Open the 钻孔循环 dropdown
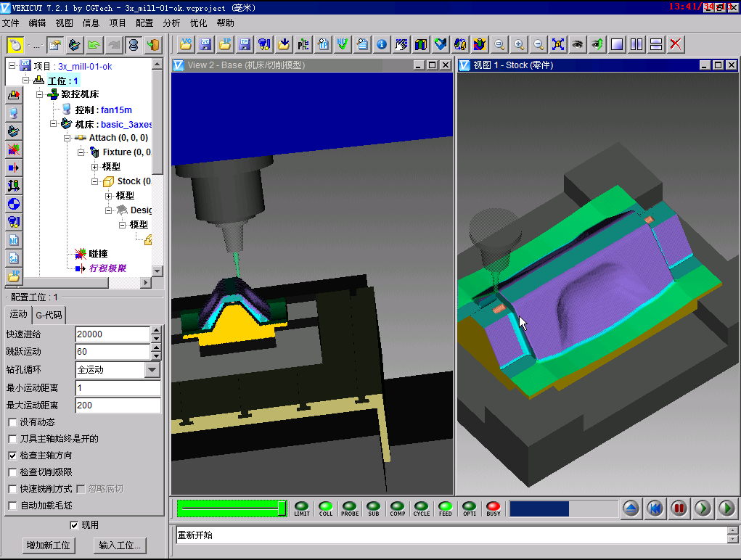This screenshot has height=560, width=741. click(x=152, y=370)
